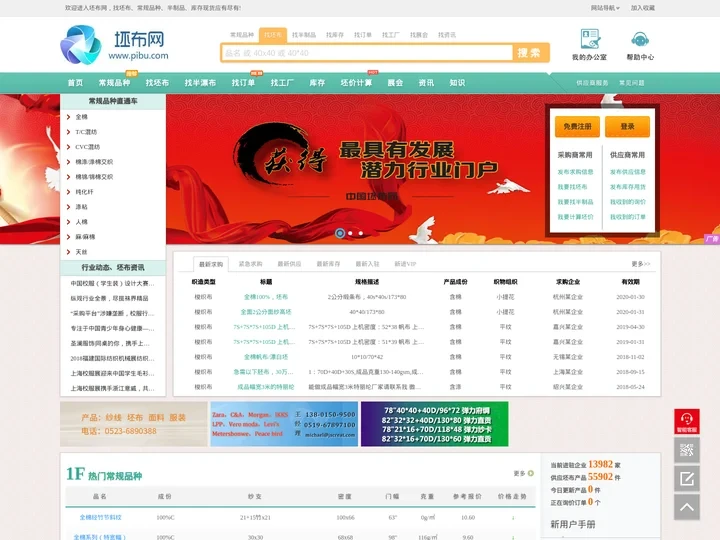Click 供应商服务 link in nav bar
Viewport: 720px width, 540px height.
point(592,83)
